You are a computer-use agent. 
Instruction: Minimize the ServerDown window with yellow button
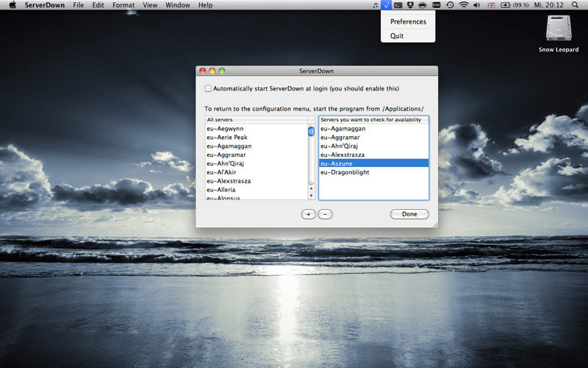tap(212, 71)
